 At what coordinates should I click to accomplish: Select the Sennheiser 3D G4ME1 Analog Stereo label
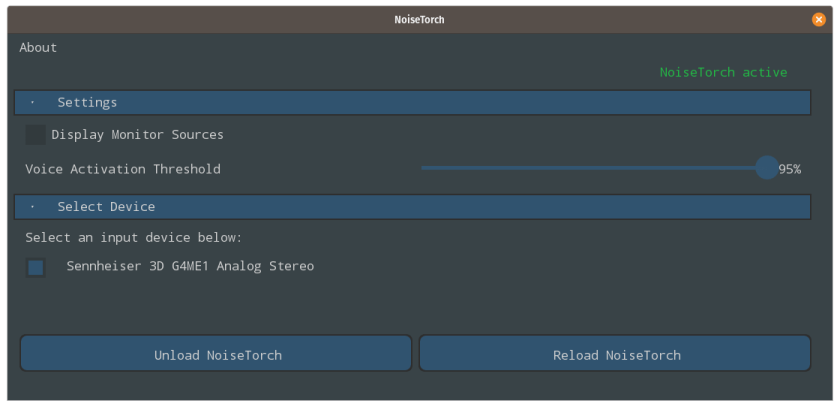[190, 267]
